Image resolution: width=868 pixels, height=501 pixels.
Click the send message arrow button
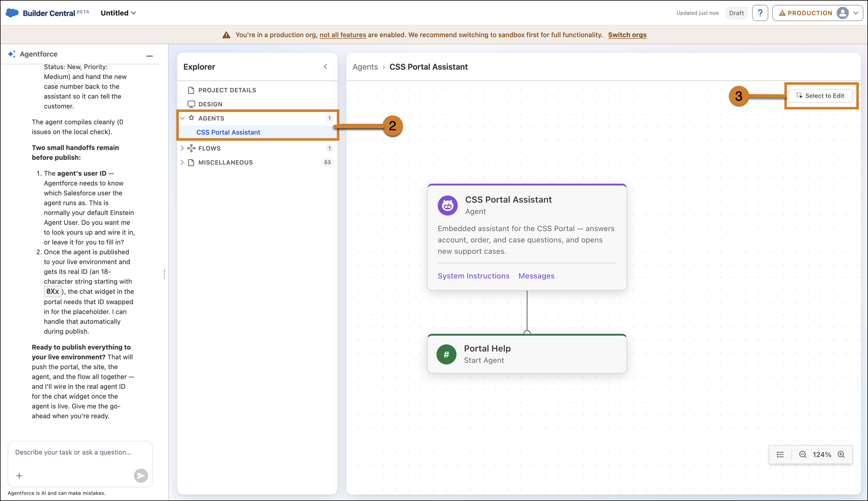click(x=141, y=476)
